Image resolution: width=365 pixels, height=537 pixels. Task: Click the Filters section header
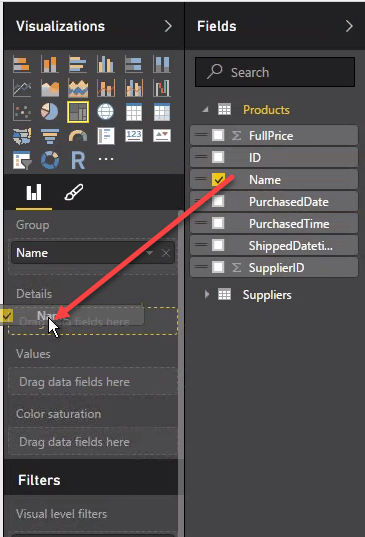39,480
